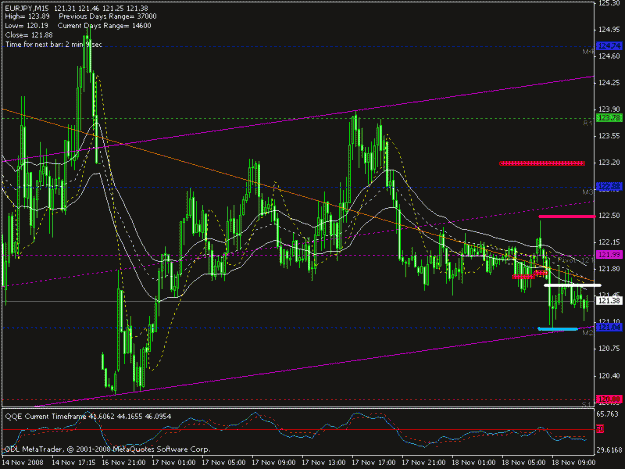The width and height of the screenshot is (625, 469).
Task: Select the red dotted bar at 123.20
Action: [542, 163]
